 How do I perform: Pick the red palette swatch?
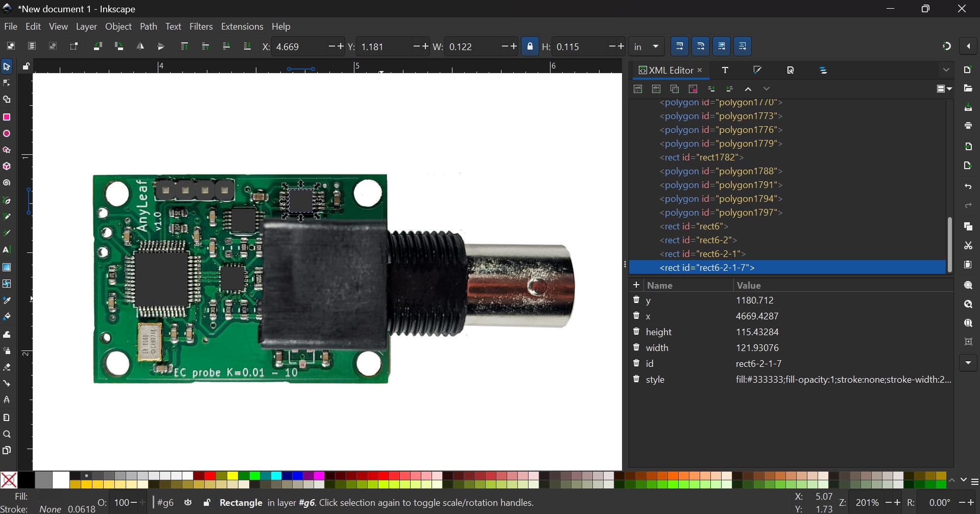[209, 476]
